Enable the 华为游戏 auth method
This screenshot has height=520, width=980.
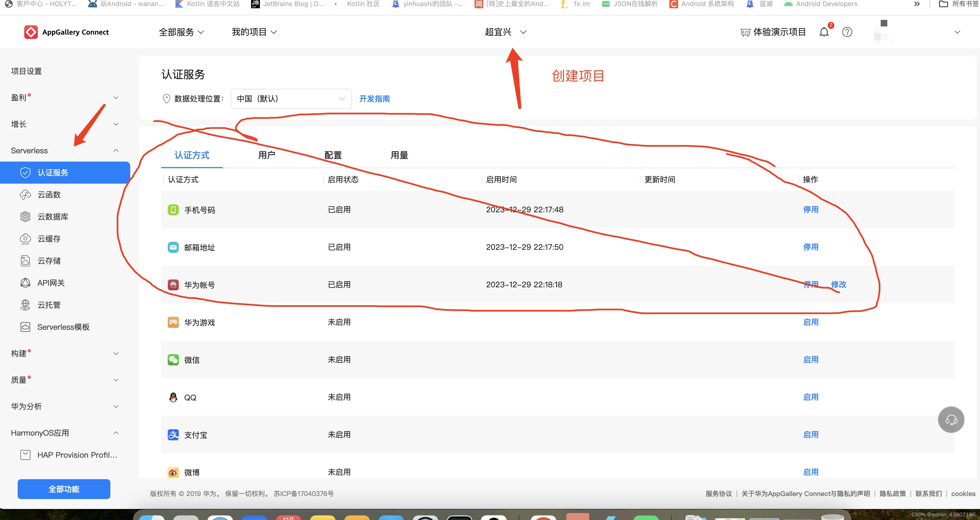pyautogui.click(x=811, y=322)
